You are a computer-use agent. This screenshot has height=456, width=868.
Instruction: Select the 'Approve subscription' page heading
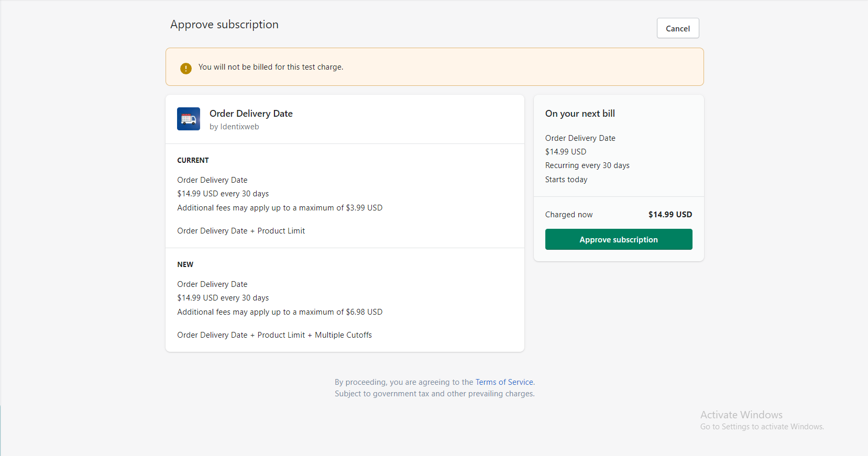pyautogui.click(x=224, y=25)
